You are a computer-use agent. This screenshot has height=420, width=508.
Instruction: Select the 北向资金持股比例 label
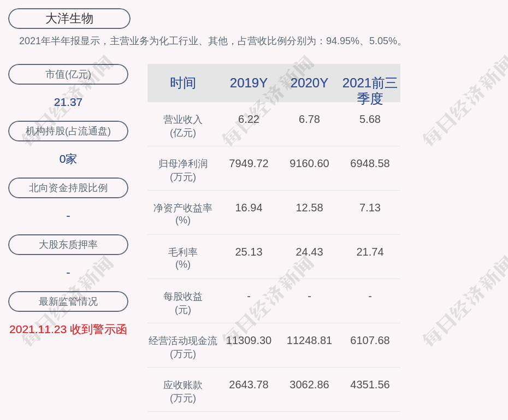pos(68,188)
